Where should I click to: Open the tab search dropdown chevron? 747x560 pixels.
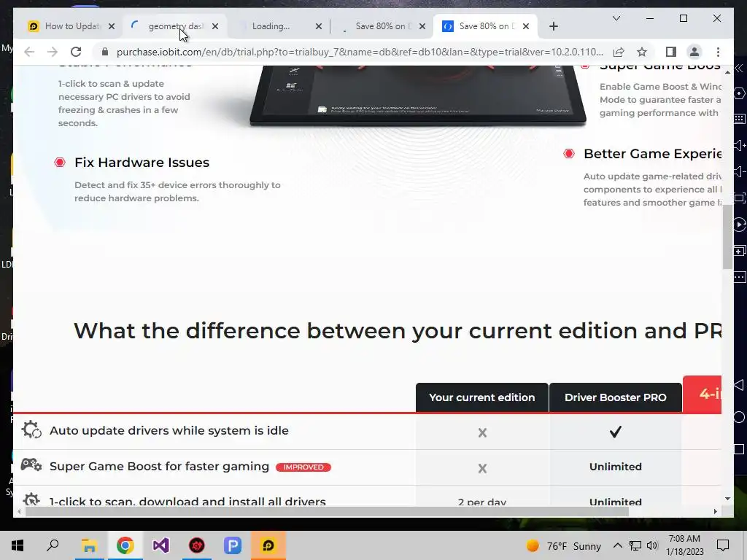[x=616, y=18]
